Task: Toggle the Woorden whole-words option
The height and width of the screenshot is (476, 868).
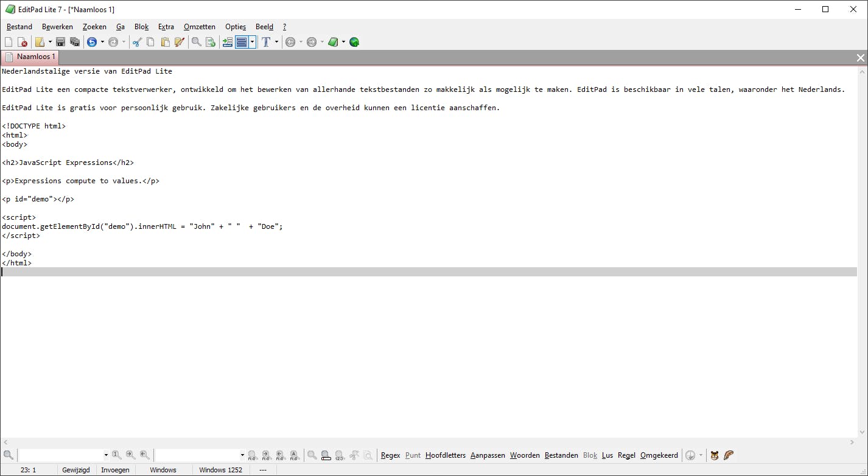Action: (525, 455)
